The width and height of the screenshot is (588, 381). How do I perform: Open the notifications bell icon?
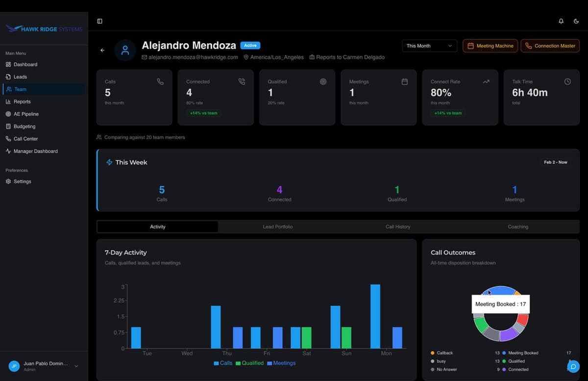(x=561, y=21)
